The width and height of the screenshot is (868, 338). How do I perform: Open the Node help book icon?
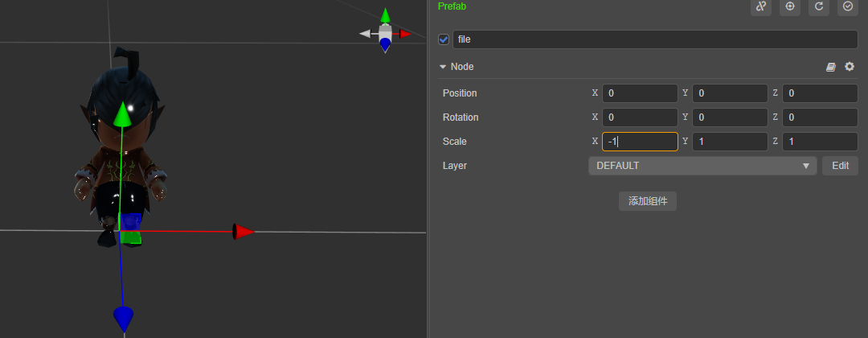coord(831,67)
